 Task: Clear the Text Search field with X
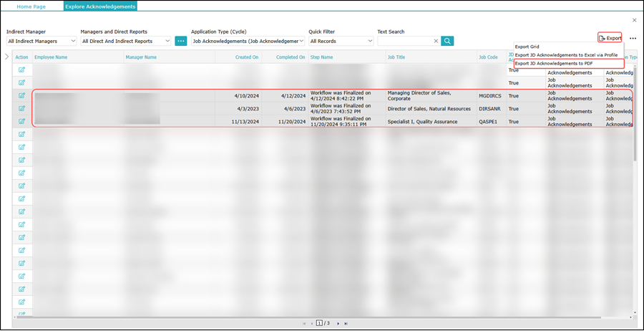click(435, 42)
